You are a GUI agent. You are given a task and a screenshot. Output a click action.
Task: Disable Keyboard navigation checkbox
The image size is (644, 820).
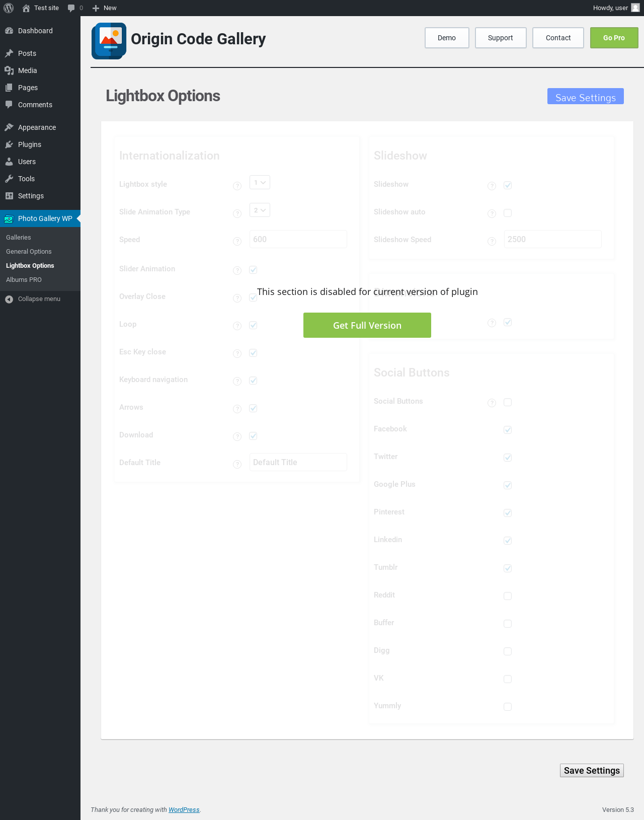[x=253, y=381]
